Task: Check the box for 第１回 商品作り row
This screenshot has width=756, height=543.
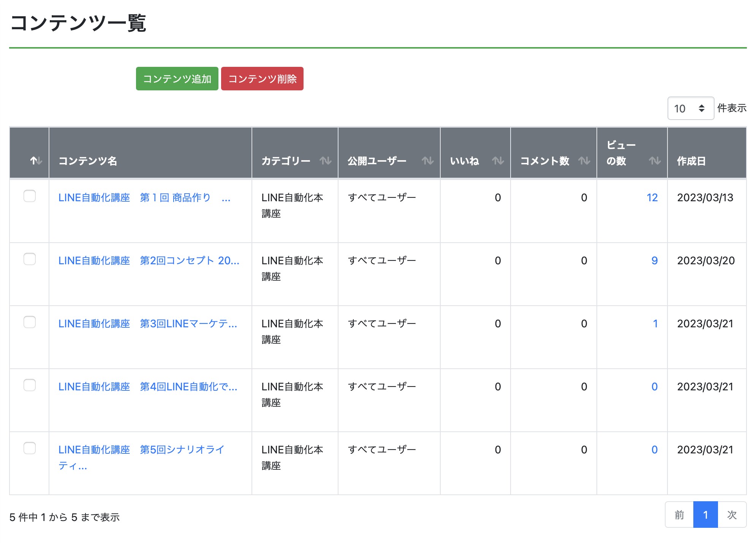Action: tap(30, 196)
